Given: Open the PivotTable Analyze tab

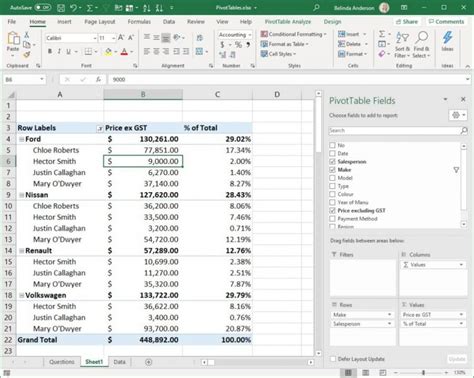Looking at the screenshot, I should (x=288, y=22).
